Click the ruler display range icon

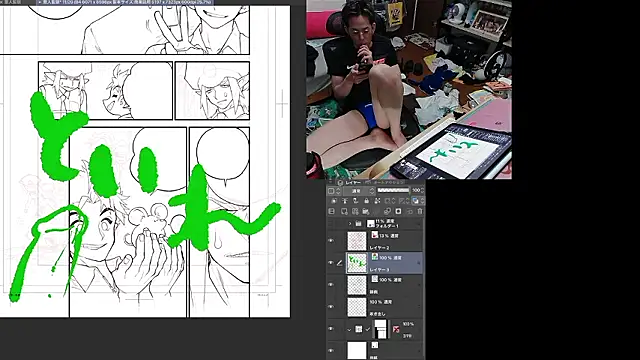pyautogui.click(x=402, y=201)
